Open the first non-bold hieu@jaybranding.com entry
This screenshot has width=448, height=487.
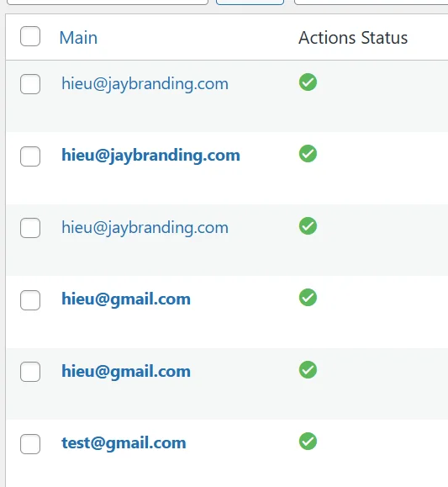point(145,84)
